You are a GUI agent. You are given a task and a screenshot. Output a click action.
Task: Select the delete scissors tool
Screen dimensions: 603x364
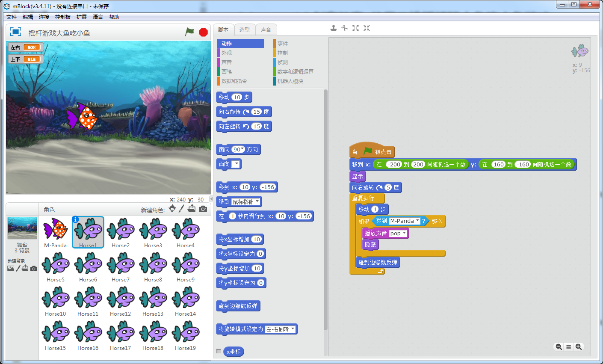pyautogui.click(x=345, y=28)
